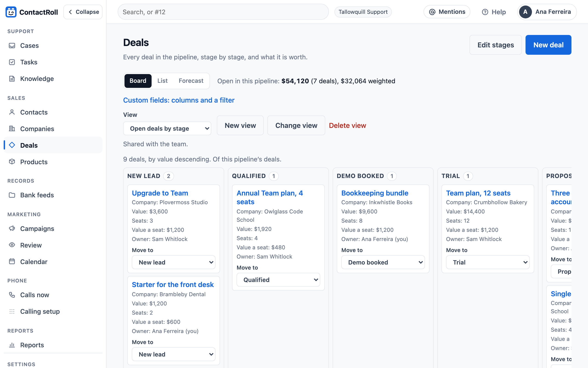Image resolution: width=588 pixels, height=368 pixels.
Task: Focus the Search, or #12 field
Action: tap(223, 12)
